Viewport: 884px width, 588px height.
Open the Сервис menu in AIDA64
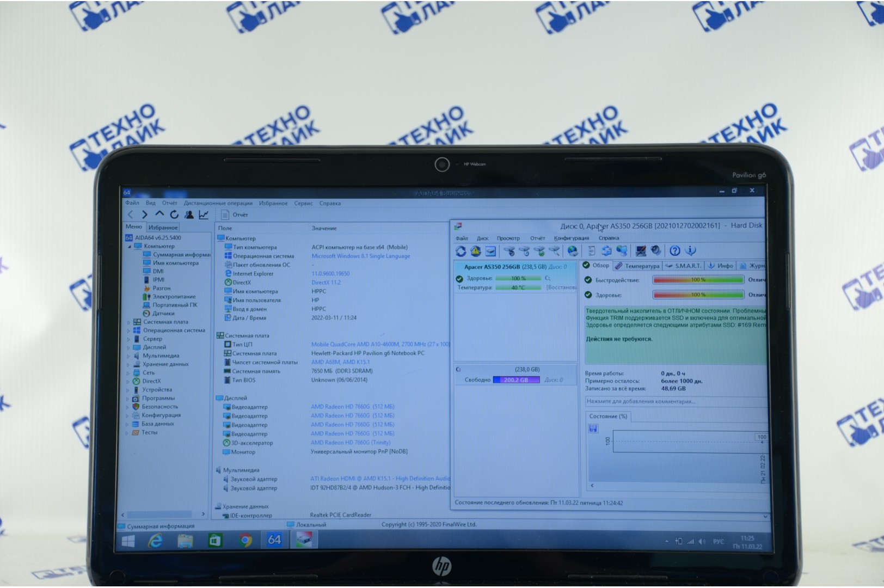pos(303,203)
